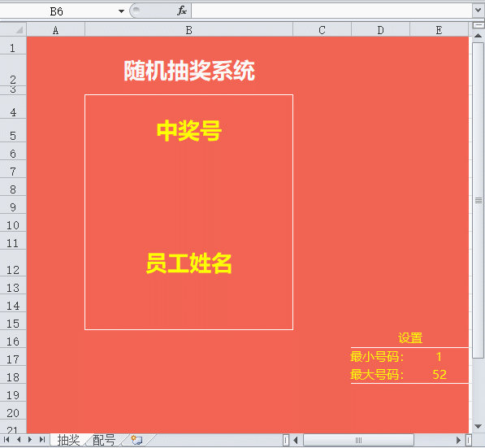The width and height of the screenshot is (485, 448).
Task: Open the Name Box dropdown arrow
Action: pos(121,11)
